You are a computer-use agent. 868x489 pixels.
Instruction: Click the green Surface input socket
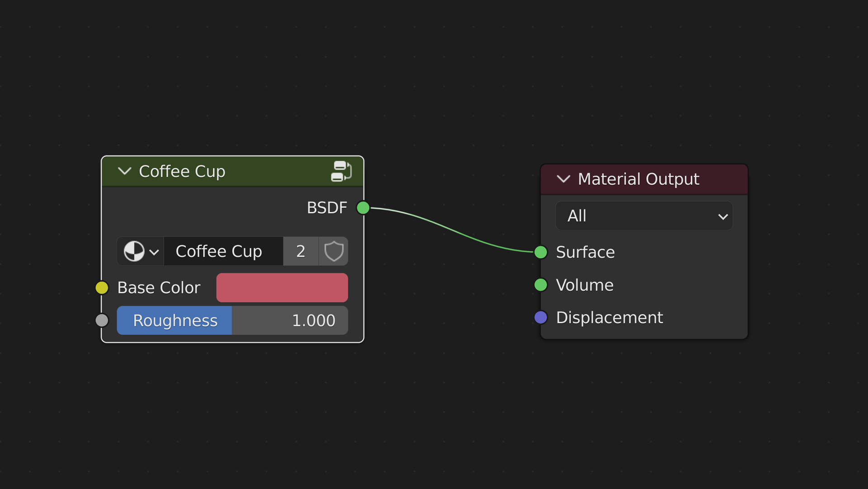541,252
